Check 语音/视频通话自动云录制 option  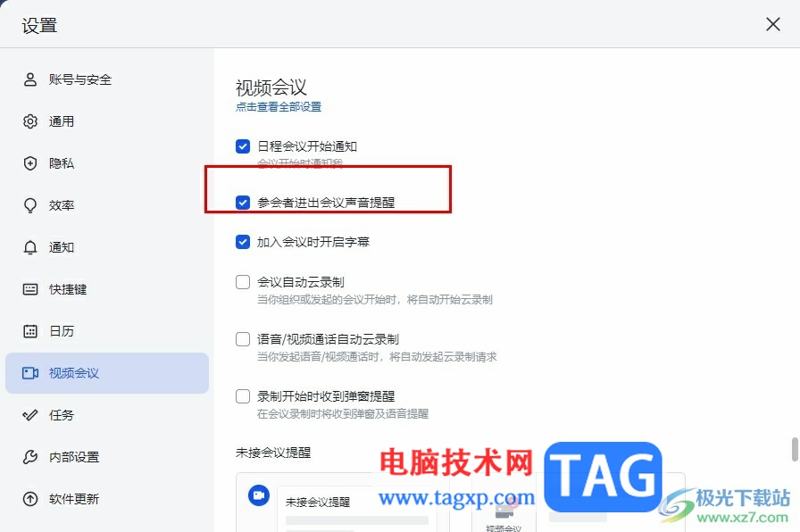[x=243, y=339]
